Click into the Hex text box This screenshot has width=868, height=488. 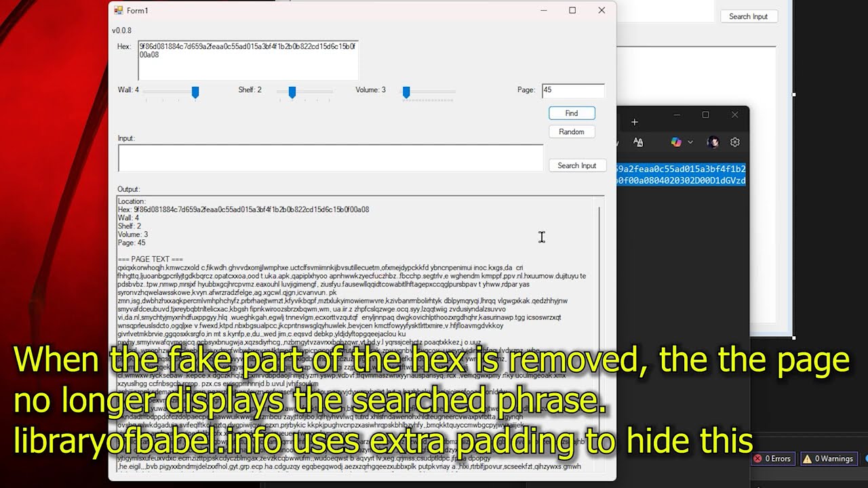248,60
